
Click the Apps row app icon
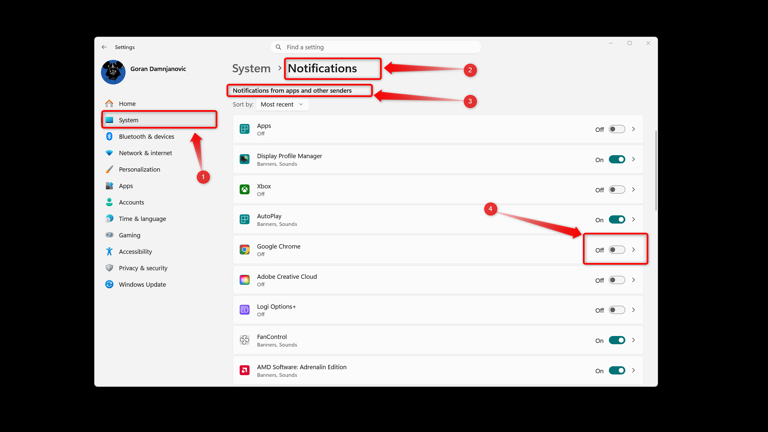coord(244,129)
